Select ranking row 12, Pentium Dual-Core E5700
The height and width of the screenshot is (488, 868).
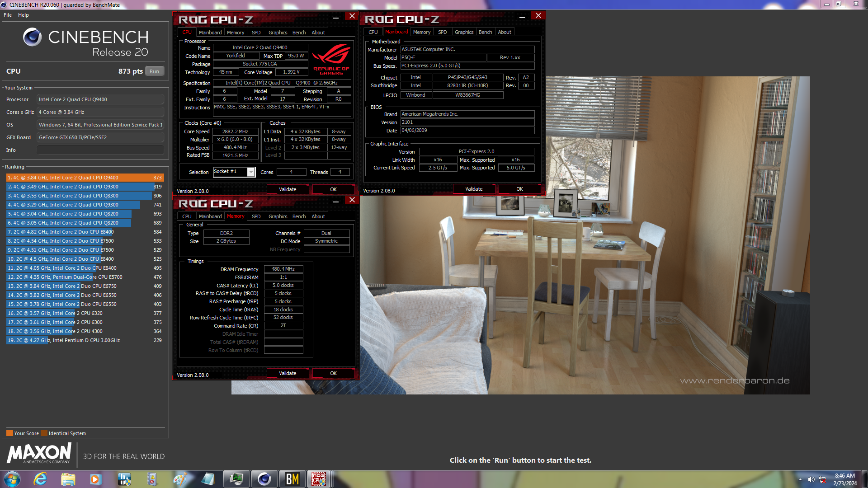point(85,277)
